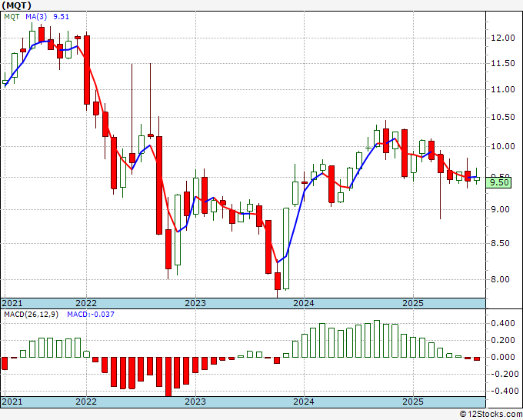Click the tallest green MACD bar in 2024

pos(377,338)
